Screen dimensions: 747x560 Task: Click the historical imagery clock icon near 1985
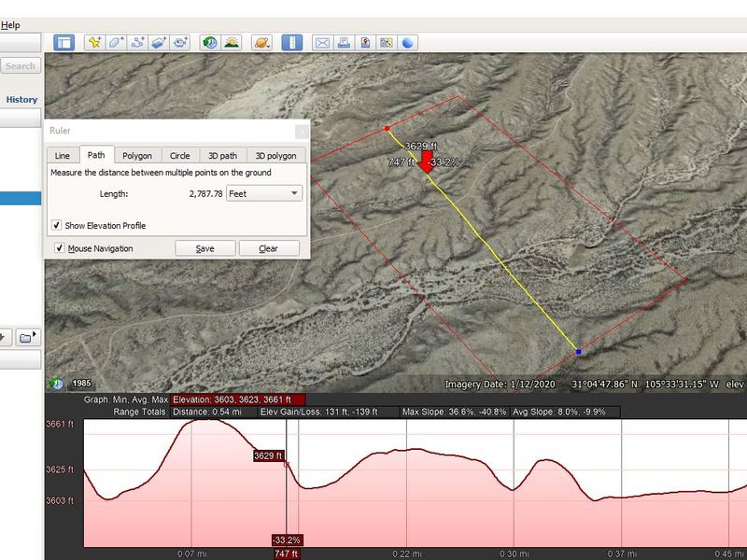tap(56, 383)
